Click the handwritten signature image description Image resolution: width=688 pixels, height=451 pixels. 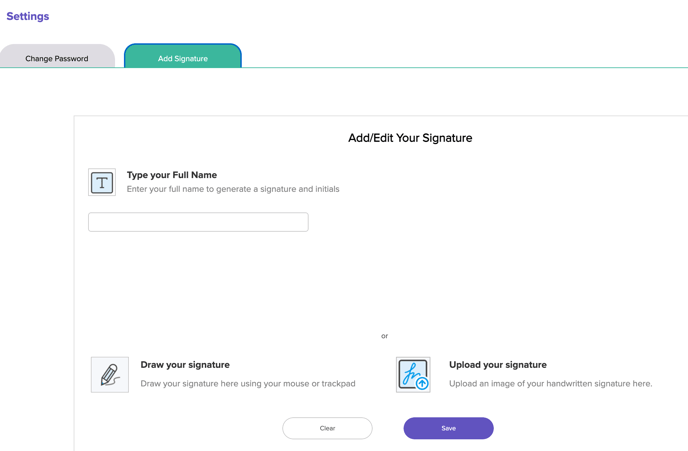pos(550,383)
